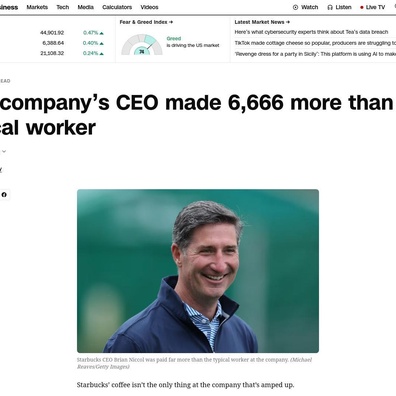Read the 'Revenge dress for a party' story
Viewport: 396px width, 396px height.
(315, 54)
